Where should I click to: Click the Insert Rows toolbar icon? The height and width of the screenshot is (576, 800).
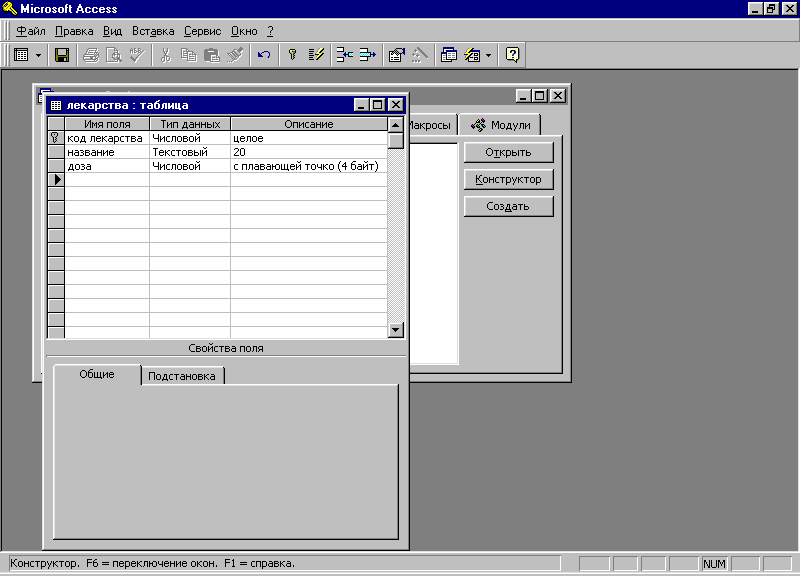pos(344,55)
